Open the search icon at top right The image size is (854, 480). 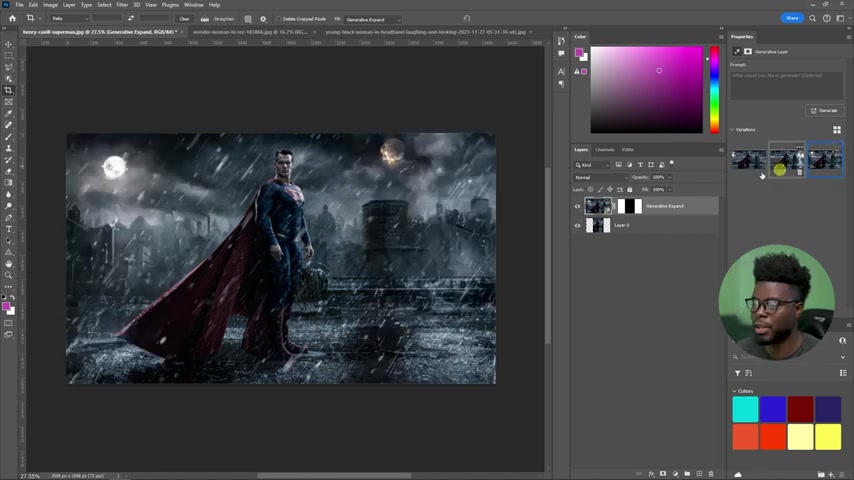pos(812,19)
